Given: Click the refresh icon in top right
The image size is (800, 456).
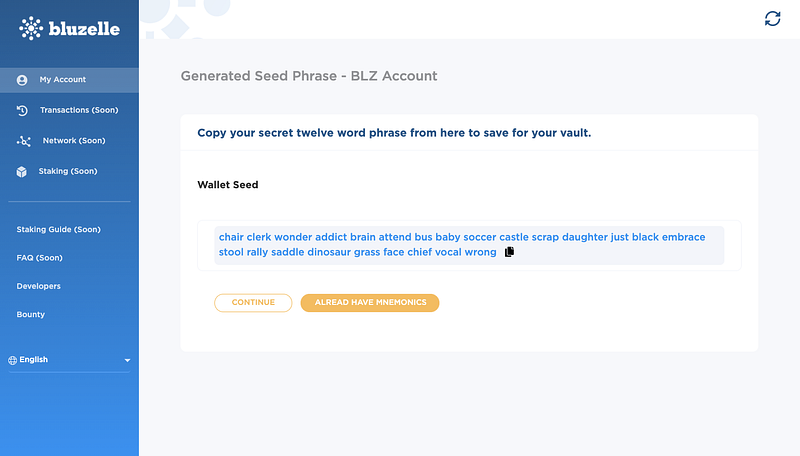Looking at the screenshot, I should click(x=772, y=19).
